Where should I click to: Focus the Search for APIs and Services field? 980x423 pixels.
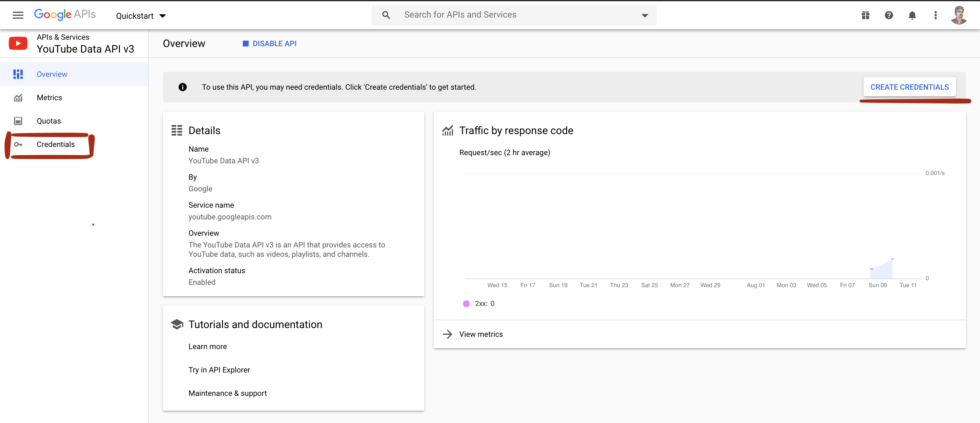coord(514,15)
